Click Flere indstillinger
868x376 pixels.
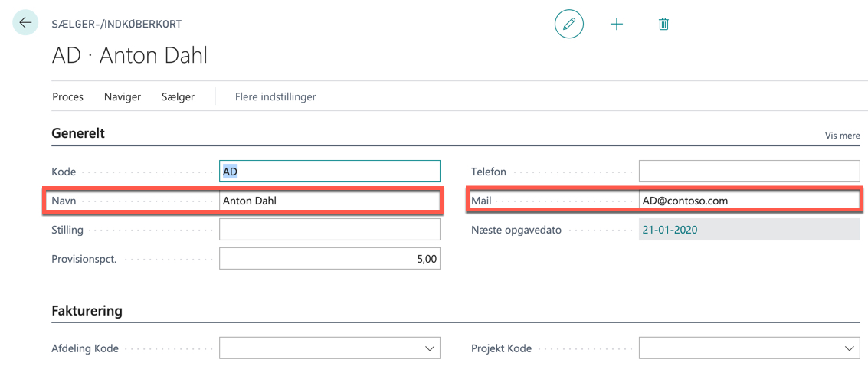(x=276, y=96)
